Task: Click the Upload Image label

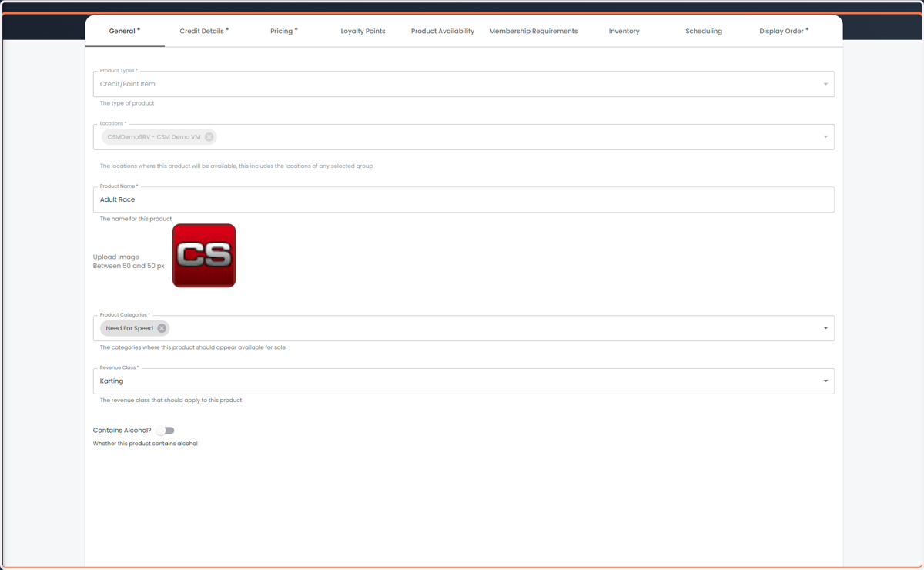Action: pos(116,256)
